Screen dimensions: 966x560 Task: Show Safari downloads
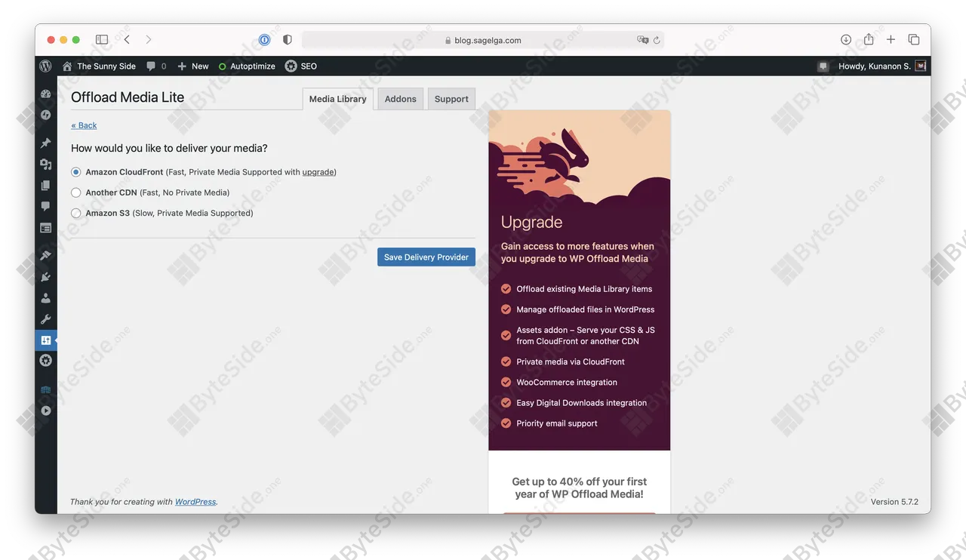point(846,39)
